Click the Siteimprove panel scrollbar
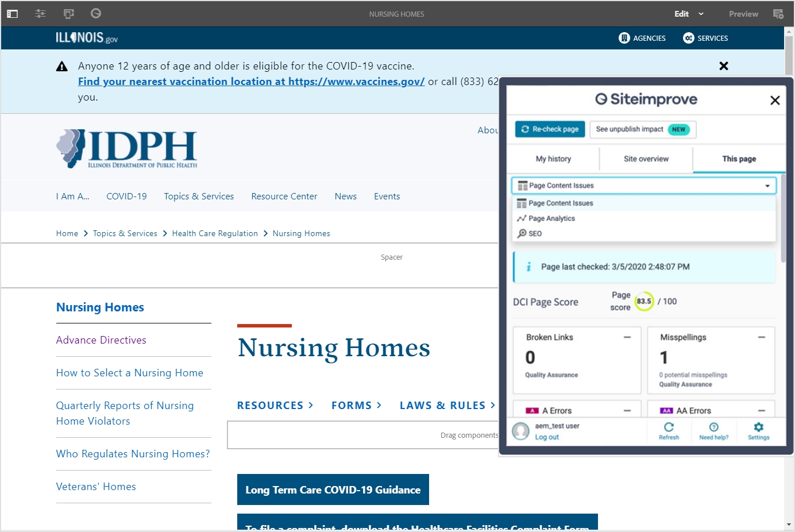Viewport: 795px width, 532px height. click(783, 218)
